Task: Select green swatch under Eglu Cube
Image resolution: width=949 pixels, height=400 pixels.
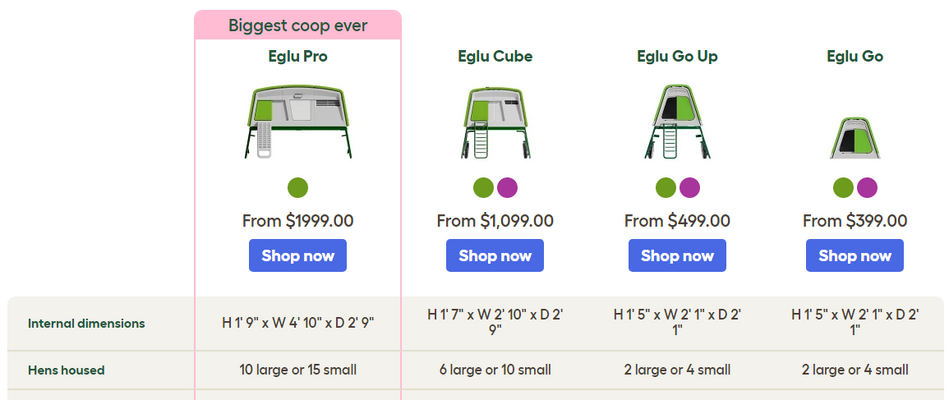Action: (484, 188)
